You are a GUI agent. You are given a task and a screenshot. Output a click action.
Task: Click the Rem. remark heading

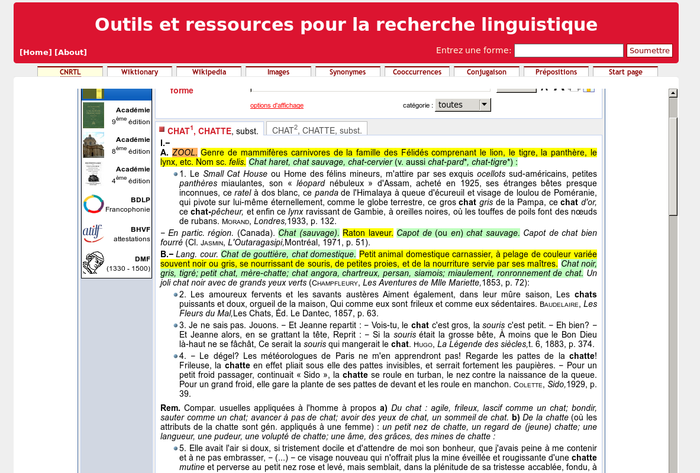pos(170,408)
